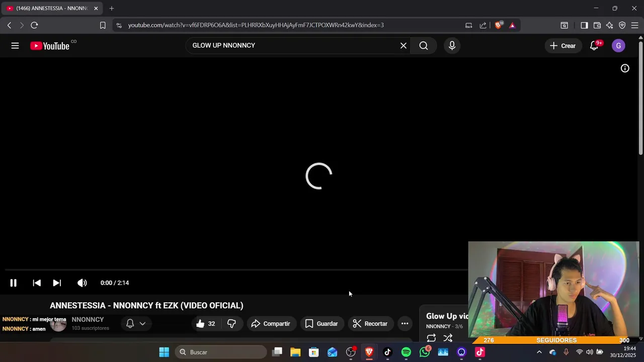The image size is (644, 362).
Task: Click the page vertical scrollbar
Action: tap(640, 98)
